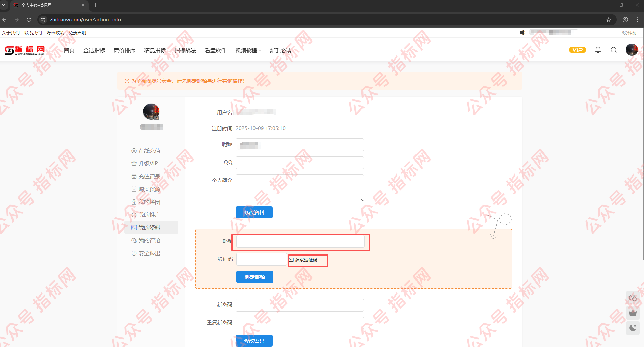Click the gold VIP badge icon
Screen dimensions: 644x347
pyautogui.click(x=577, y=50)
